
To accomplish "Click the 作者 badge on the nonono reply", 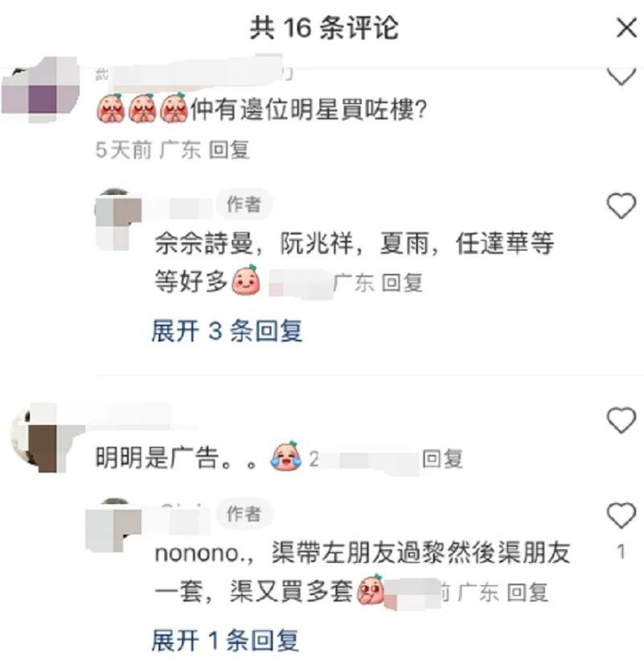I will tap(244, 513).
